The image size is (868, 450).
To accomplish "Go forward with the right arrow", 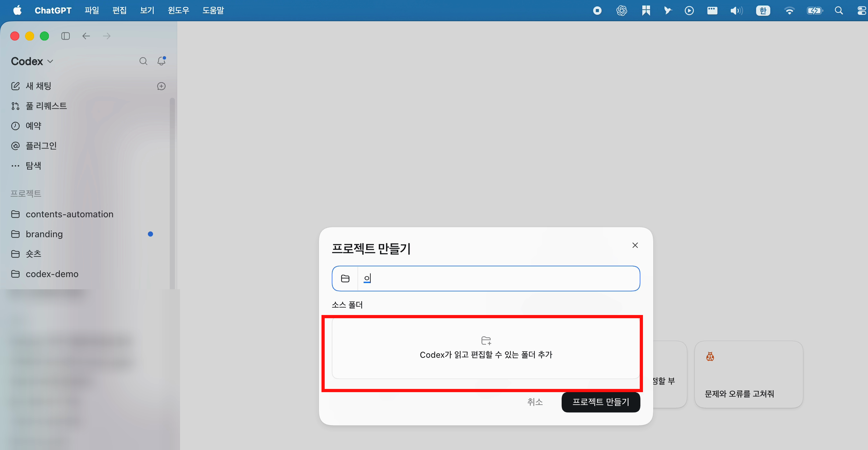I will point(107,36).
